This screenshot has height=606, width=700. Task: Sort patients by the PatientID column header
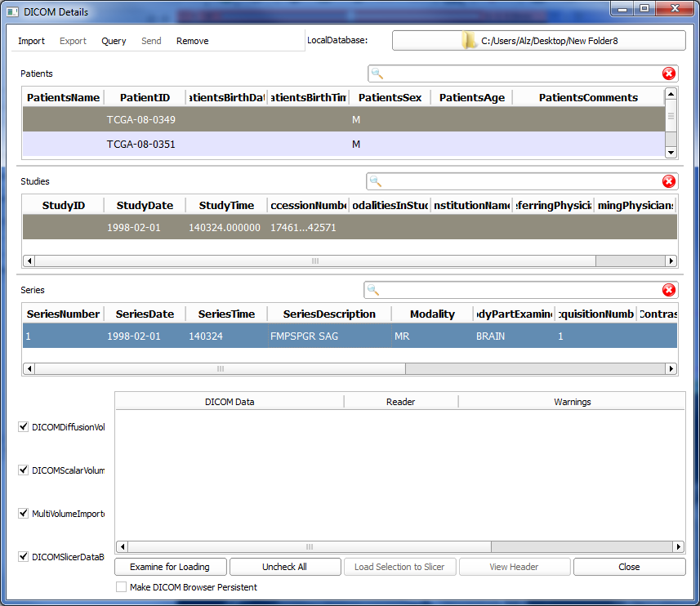(145, 97)
